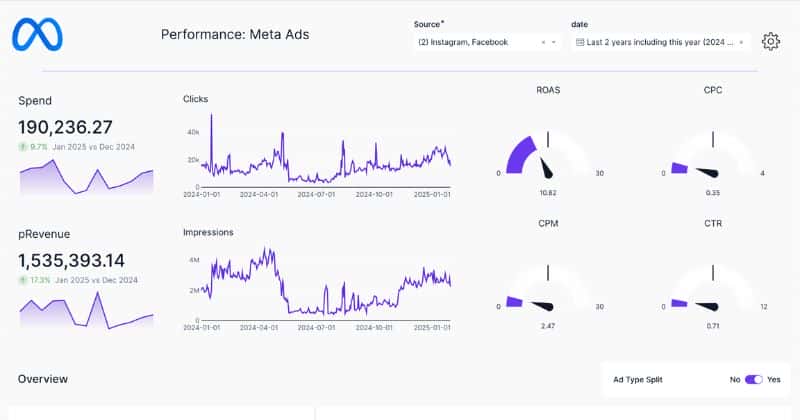Viewport: 800px width, 420px height.
Task: Click the Meta infinity logo
Action: point(37,34)
